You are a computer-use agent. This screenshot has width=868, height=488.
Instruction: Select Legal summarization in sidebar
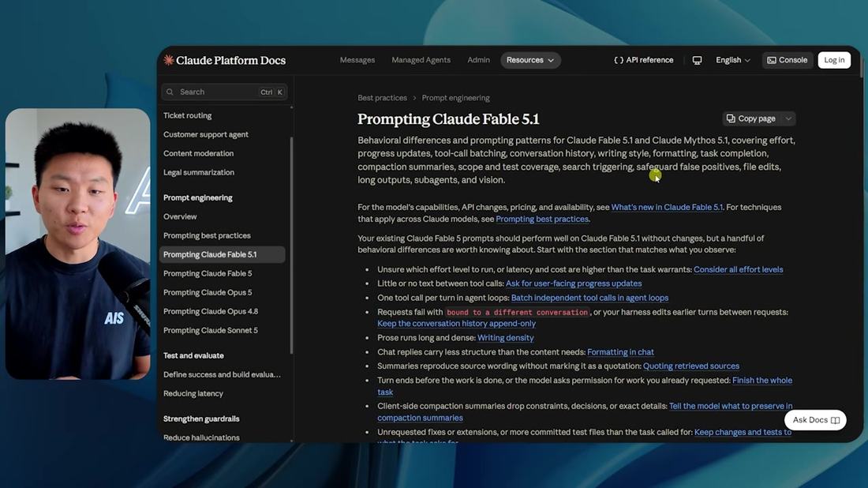199,172
